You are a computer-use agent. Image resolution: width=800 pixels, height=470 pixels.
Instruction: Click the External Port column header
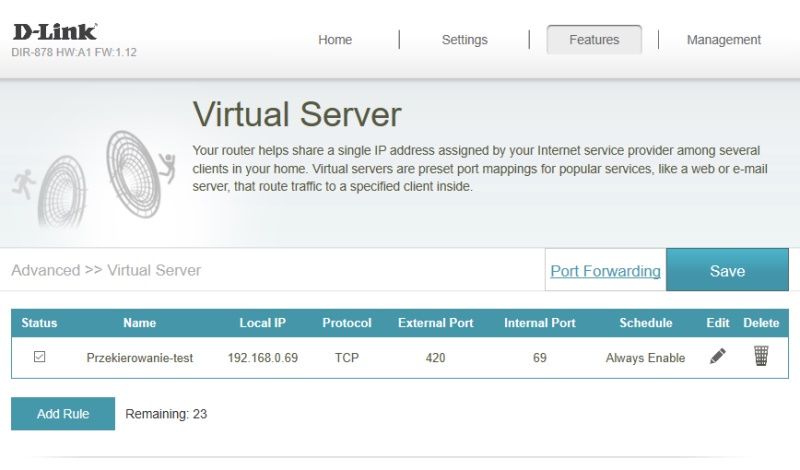pyautogui.click(x=436, y=323)
